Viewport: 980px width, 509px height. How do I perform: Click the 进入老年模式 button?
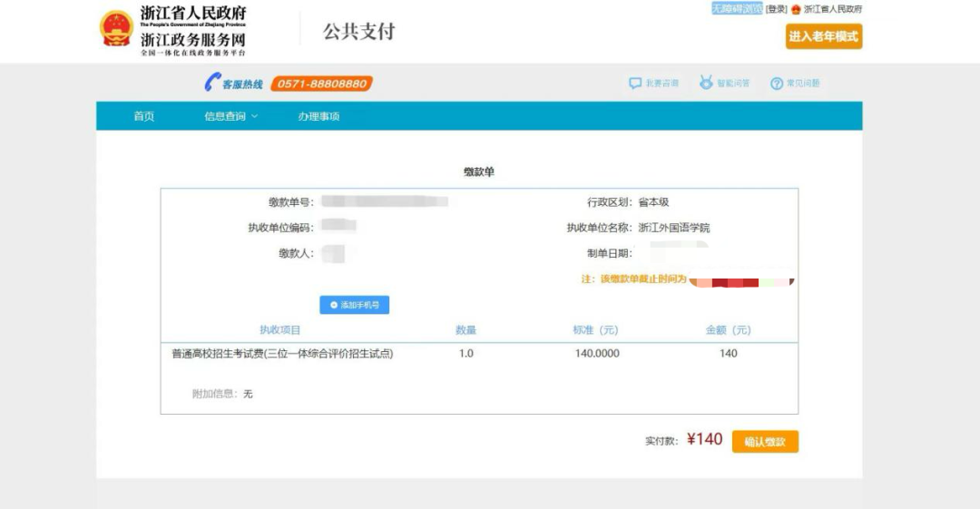coord(824,37)
